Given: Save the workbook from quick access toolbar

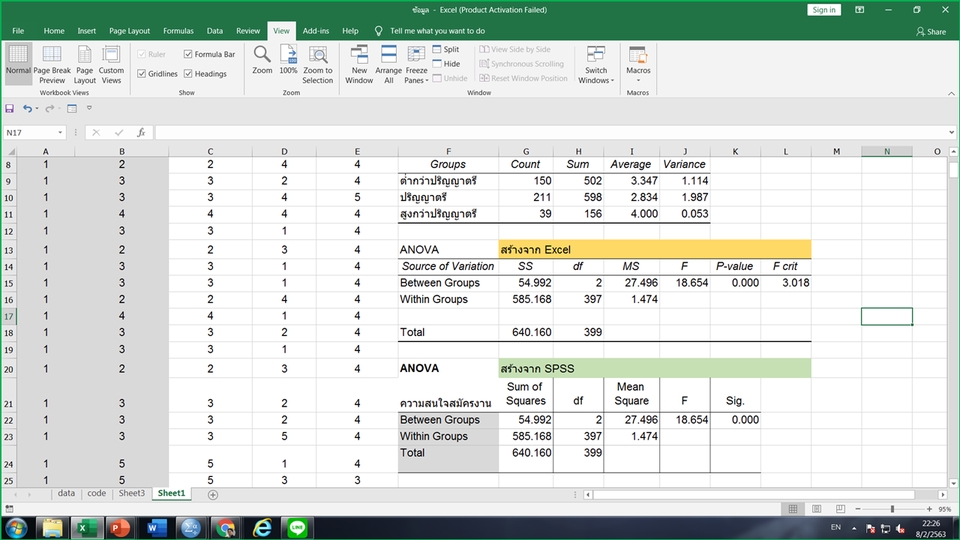Looking at the screenshot, I should (x=9, y=108).
